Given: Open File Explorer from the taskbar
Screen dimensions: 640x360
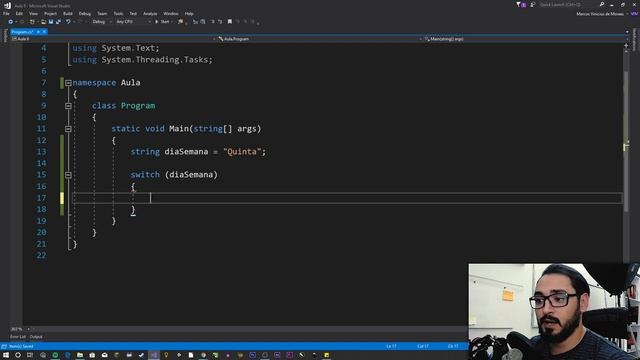Looking at the screenshot, I should pos(80,355).
